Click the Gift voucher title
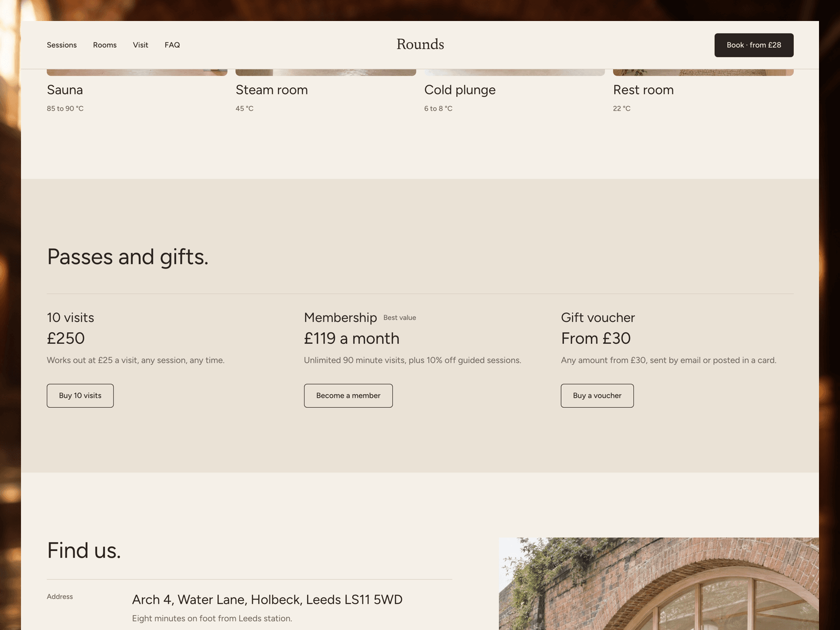Image resolution: width=840 pixels, height=630 pixels. (x=598, y=318)
